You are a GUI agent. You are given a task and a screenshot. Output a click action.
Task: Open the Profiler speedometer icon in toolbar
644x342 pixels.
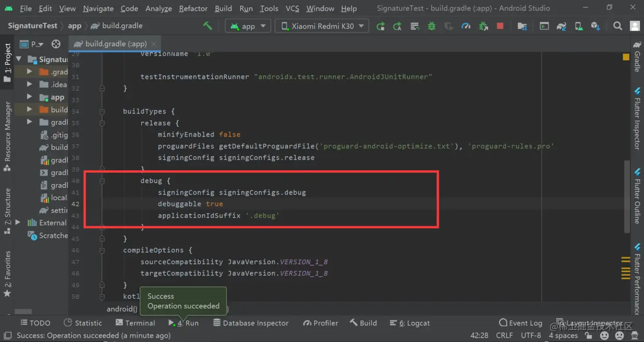(x=466, y=26)
